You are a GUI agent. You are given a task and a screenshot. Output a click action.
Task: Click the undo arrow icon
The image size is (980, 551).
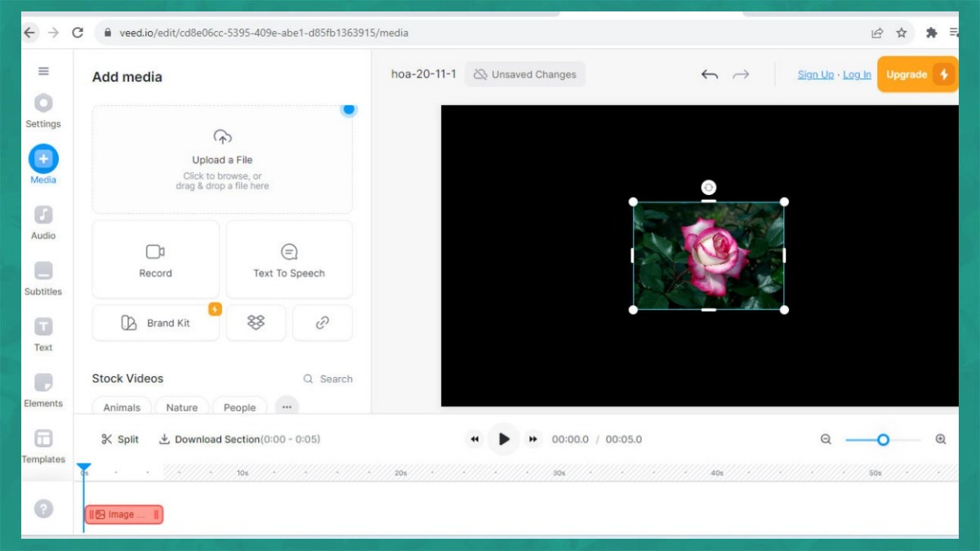(709, 74)
